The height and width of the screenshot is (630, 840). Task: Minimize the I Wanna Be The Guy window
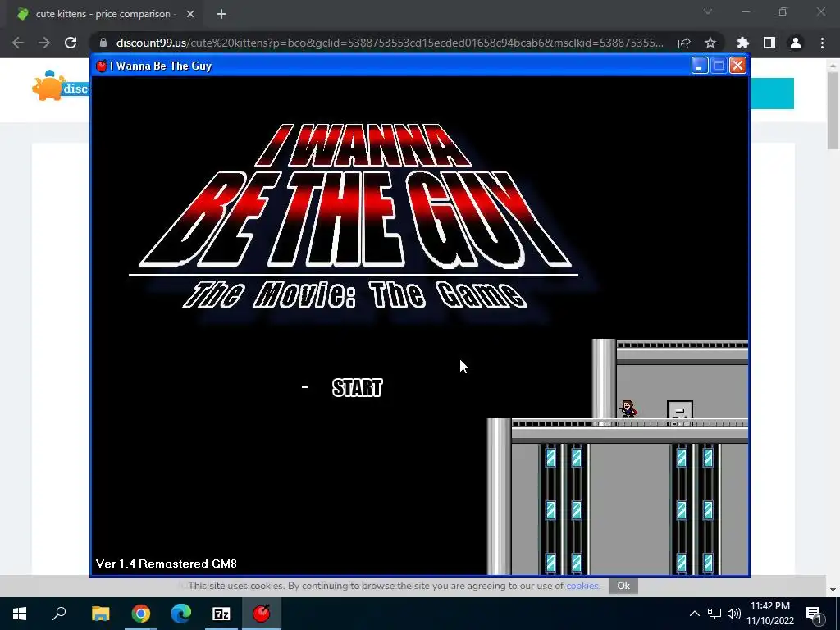[700, 66]
